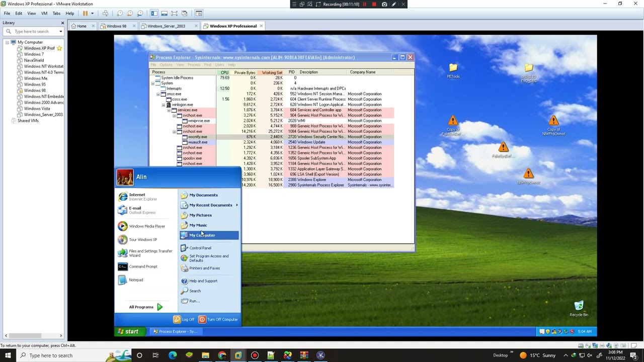644x362 pixels.
Task: Select NavaShield VM in the library
Action: pos(34,60)
